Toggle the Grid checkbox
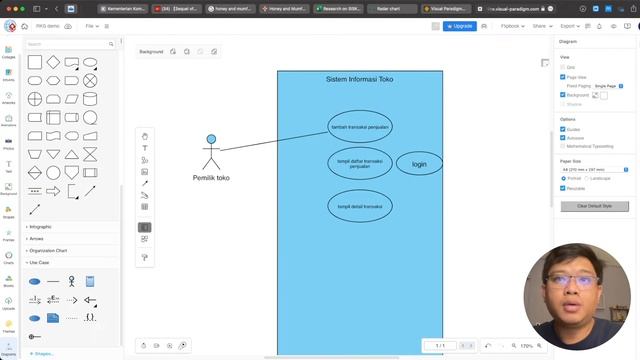 (x=562, y=67)
